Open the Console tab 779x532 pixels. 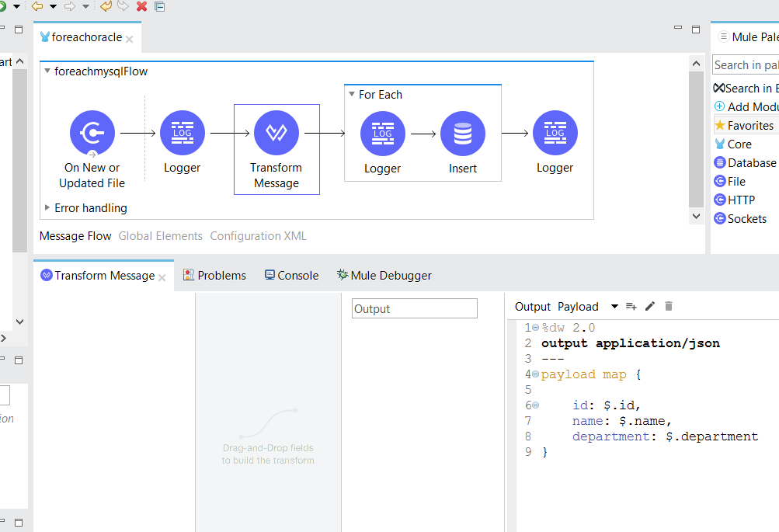click(291, 276)
